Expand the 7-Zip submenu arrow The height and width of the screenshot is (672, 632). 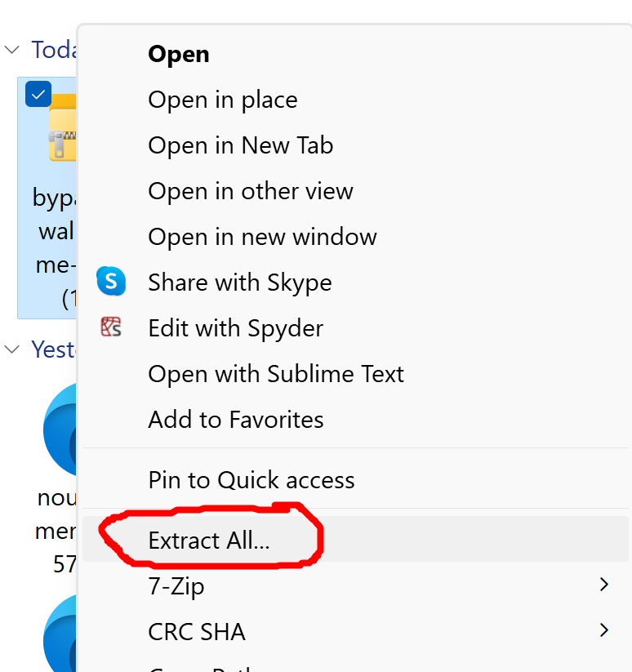tap(604, 585)
